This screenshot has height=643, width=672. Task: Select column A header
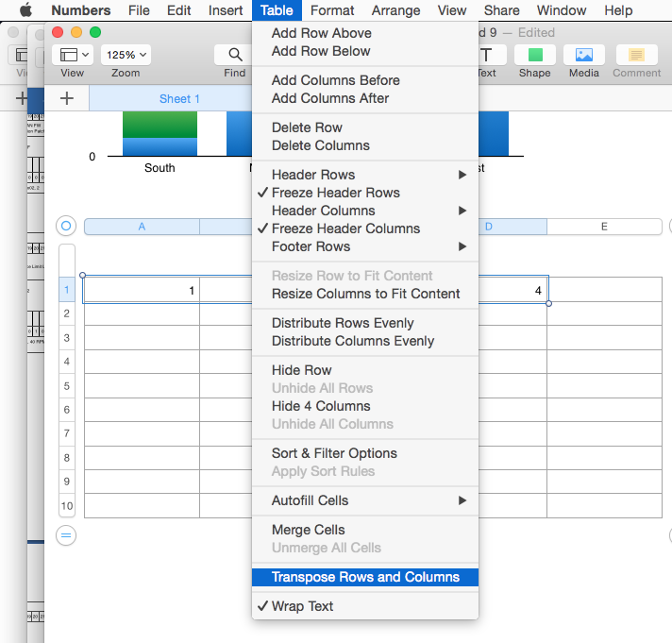(142, 227)
